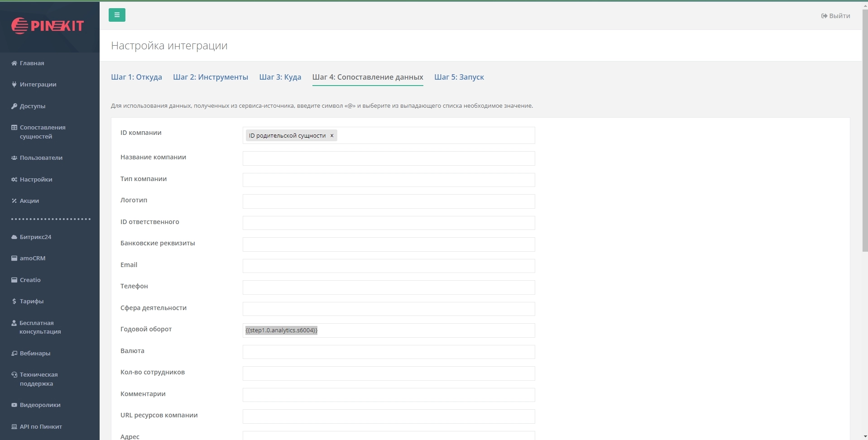Click the PinKit logo

coord(48,26)
